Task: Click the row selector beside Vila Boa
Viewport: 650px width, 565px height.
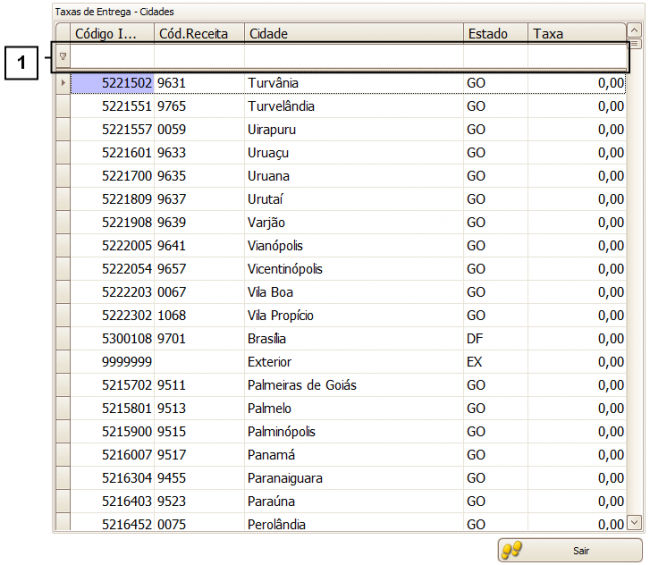Action: pos(63,292)
